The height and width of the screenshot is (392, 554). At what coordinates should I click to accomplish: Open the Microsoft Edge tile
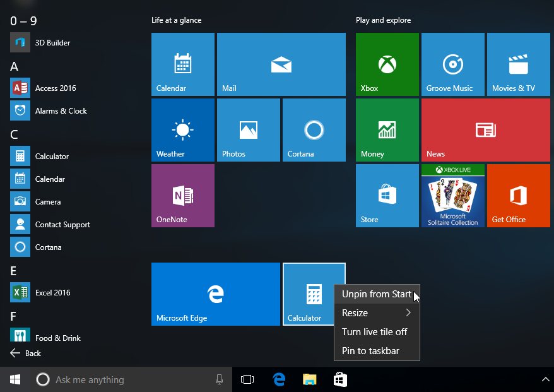click(216, 294)
